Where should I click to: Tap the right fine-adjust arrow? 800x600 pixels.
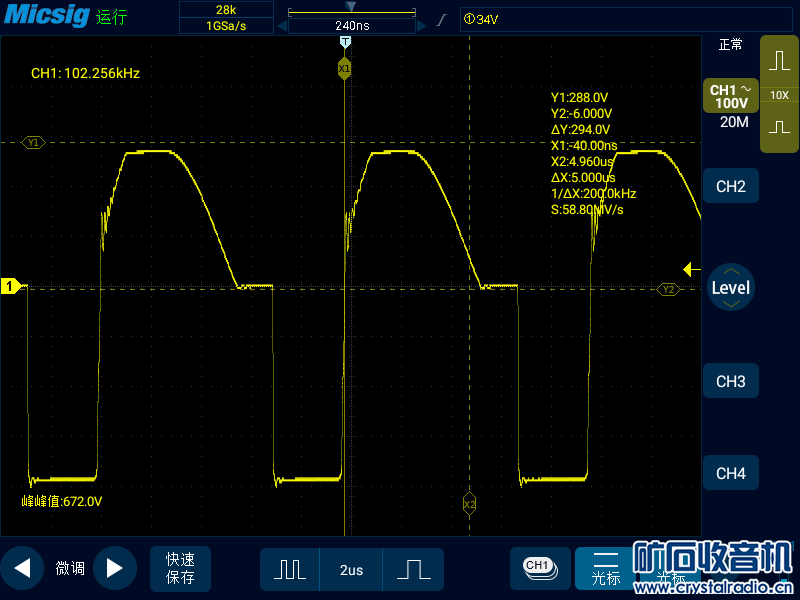[114, 569]
